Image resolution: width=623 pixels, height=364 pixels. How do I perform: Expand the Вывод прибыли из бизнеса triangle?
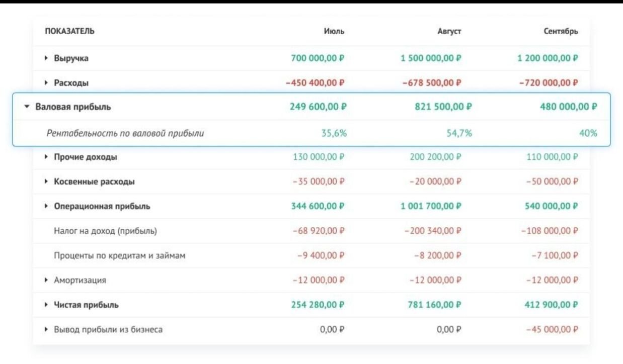(47, 330)
